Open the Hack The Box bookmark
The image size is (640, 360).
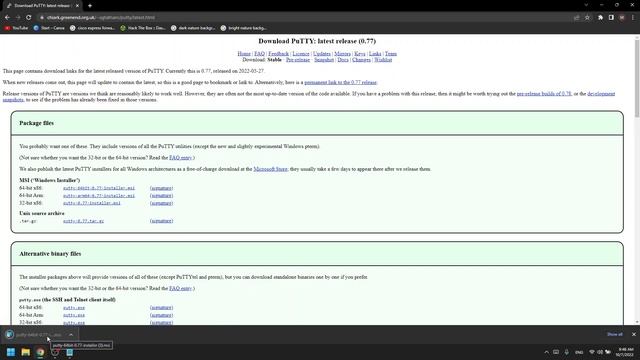click(x=142, y=28)
